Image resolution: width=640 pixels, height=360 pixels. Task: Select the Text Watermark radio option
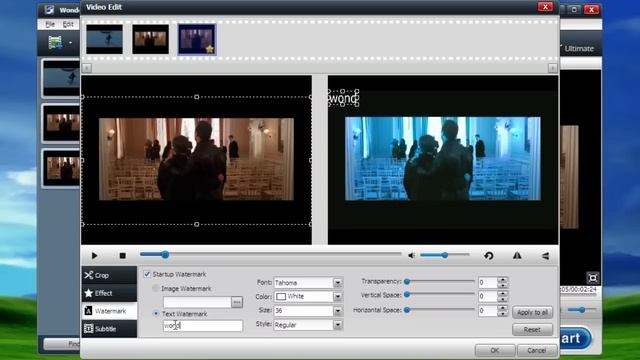point(156,313)
